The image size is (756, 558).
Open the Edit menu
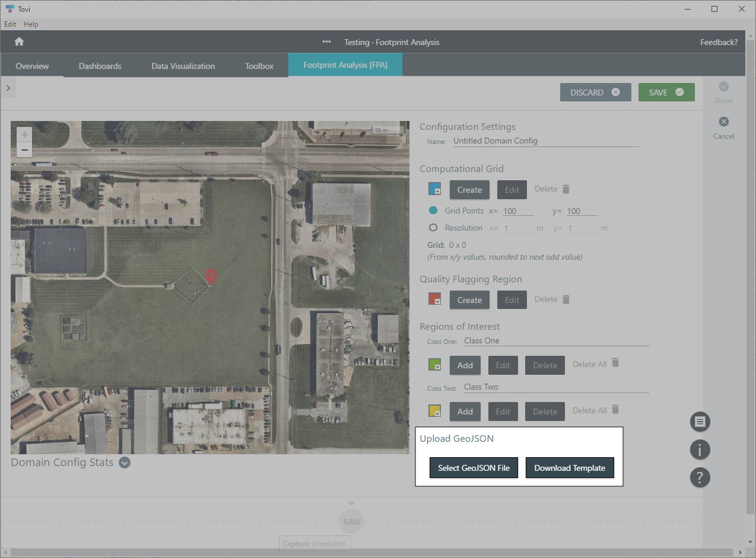pyautogui.click(x=9, y=24)
